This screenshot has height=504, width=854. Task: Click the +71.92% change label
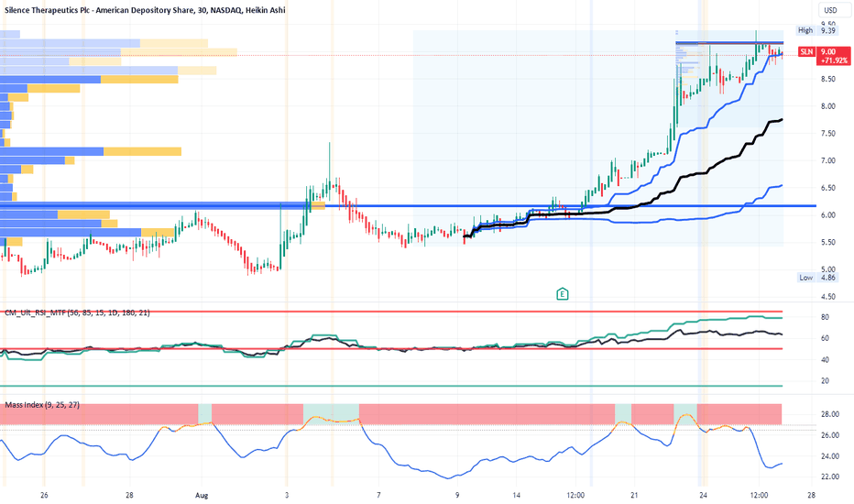[x=833, y=60]
